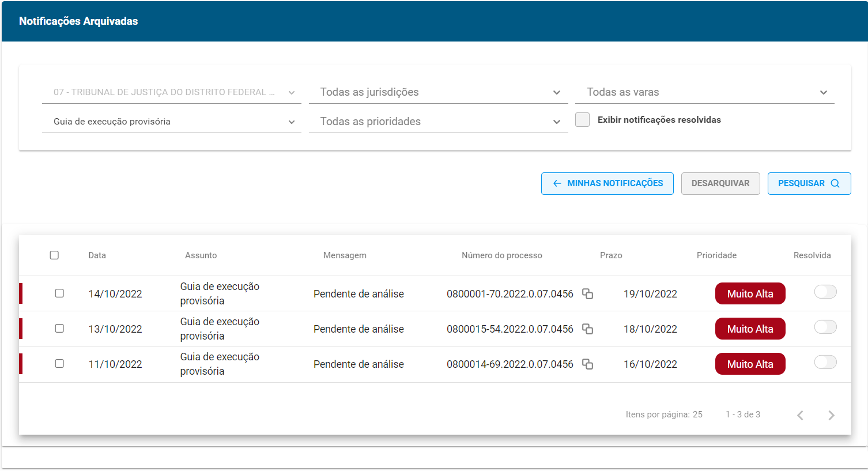Click Itens por página: 25 text

[664, 415]
